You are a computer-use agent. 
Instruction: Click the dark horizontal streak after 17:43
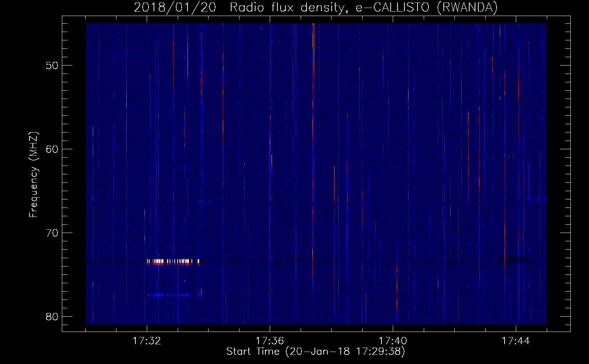(x=513, y=259)
